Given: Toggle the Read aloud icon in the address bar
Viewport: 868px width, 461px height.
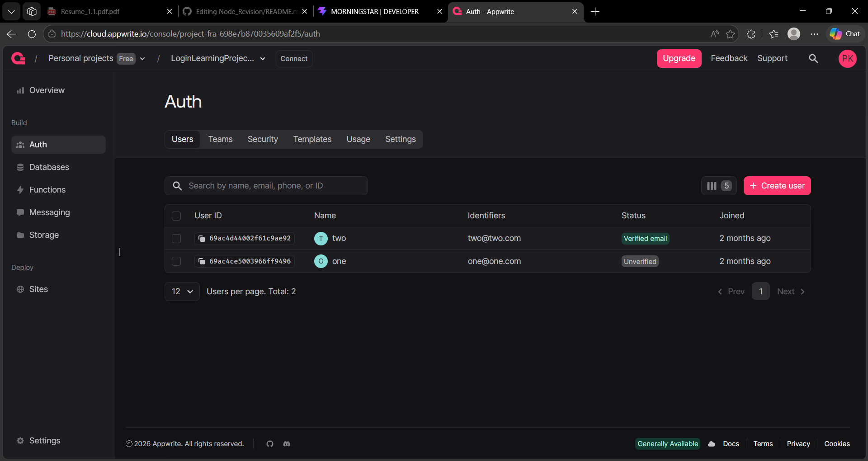Looking at the screenshot, I should click(x=714, y=34).
